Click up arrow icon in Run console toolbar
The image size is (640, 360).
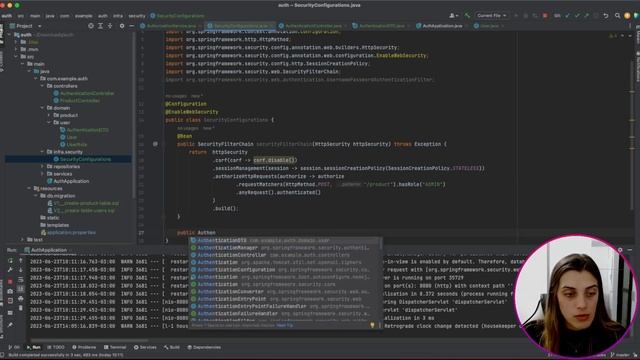point(21,260)
